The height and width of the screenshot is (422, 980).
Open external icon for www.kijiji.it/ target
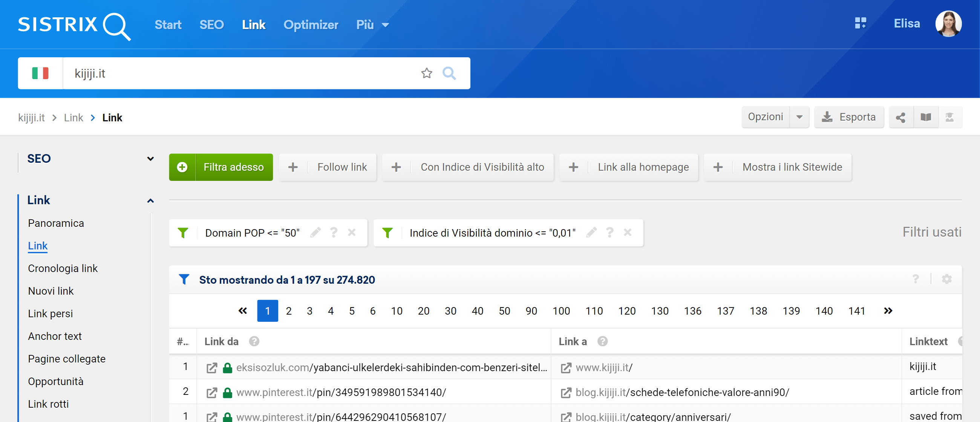[x=566, y=368]
